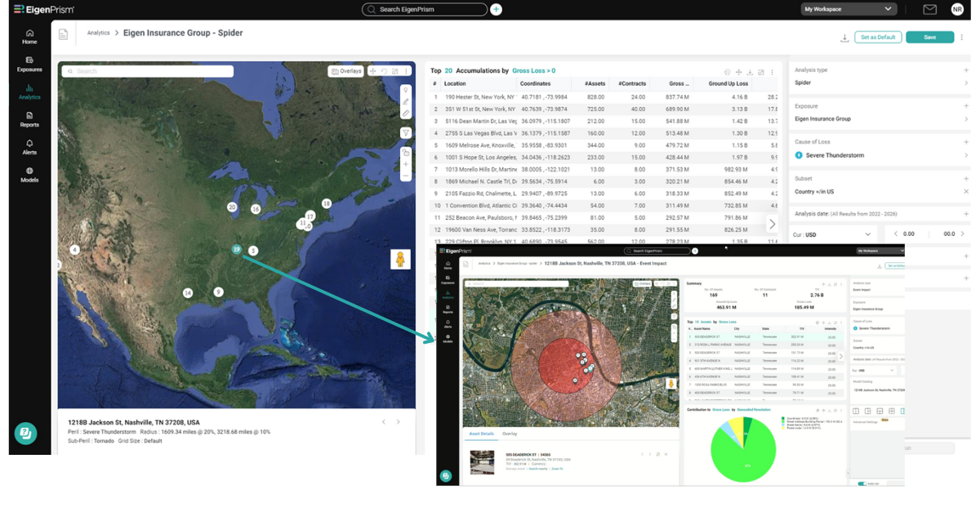Viewport: 980px width, 512px height.
Task: Click the Overlays button on main map
Action: click(x=346, y=71)
